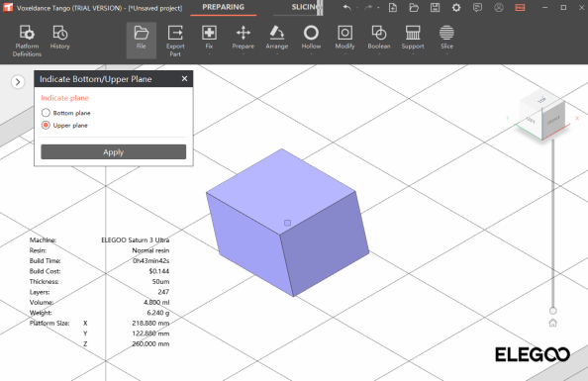The width and height of the screenshot is (588, 381).
Task: Expand the collapsed left side panel
Action: (18, 82)
